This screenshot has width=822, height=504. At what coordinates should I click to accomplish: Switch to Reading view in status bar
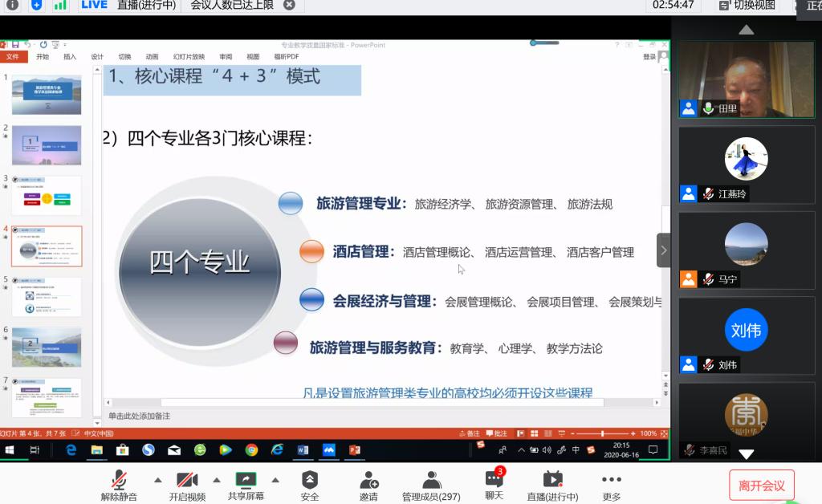click(x=547, y=433)
